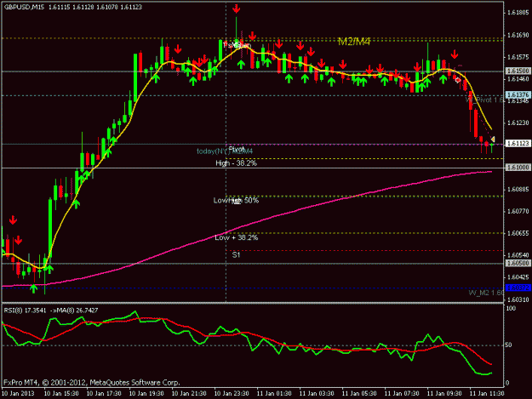Click the 1.60770 price axis label

tap(518, 212)
